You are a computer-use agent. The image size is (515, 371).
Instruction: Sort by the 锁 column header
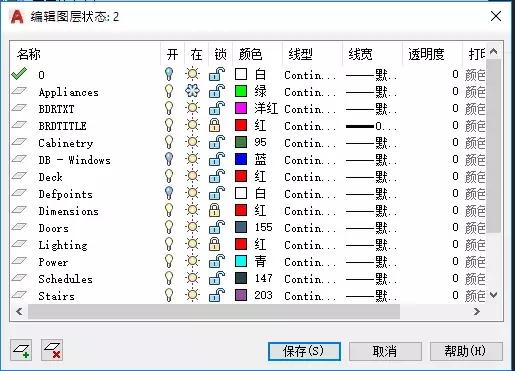(x=220, y=54)
